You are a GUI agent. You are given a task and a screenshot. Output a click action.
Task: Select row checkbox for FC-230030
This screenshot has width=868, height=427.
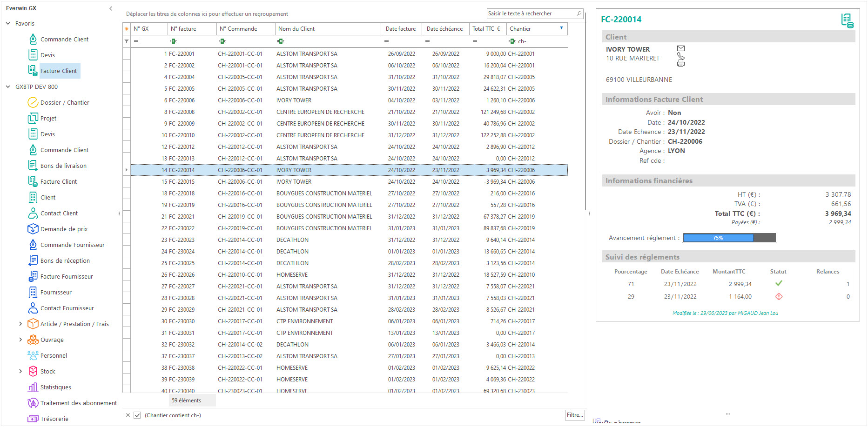[x=127, y=321]
